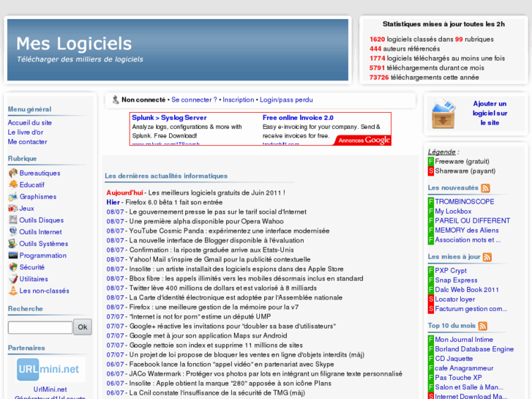Click the shareware S icon beside Facturum gestion

tap(431, 309)
